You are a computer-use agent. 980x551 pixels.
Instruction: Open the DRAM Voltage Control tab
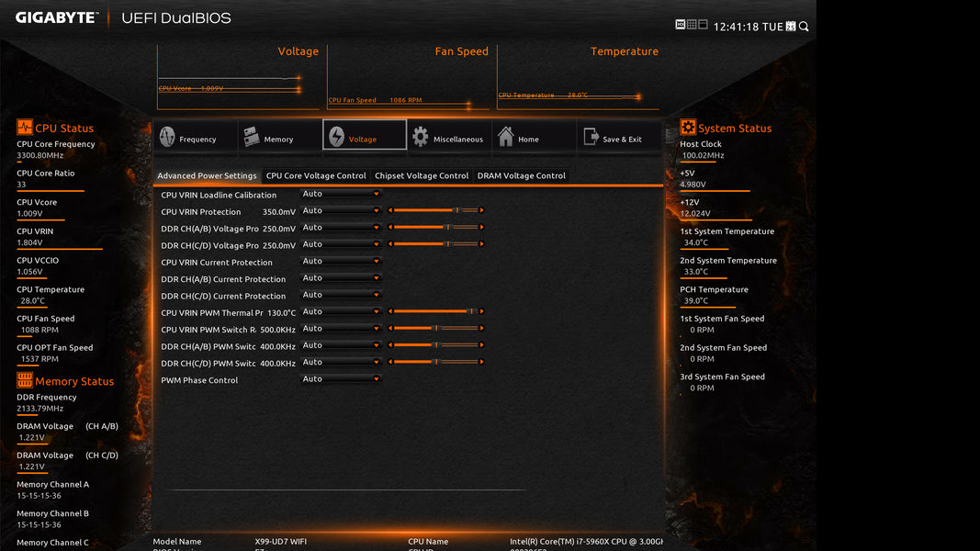(x=521, y=175)
